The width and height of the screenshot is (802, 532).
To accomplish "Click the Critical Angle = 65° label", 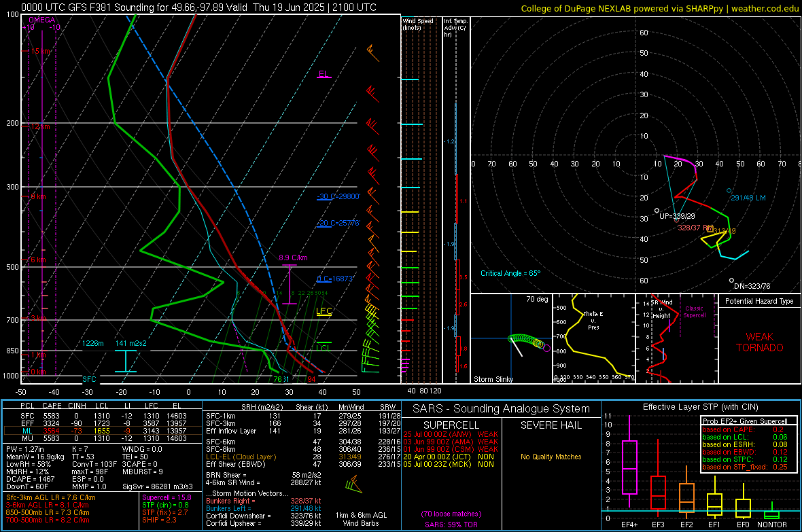I will click(510, 274).
